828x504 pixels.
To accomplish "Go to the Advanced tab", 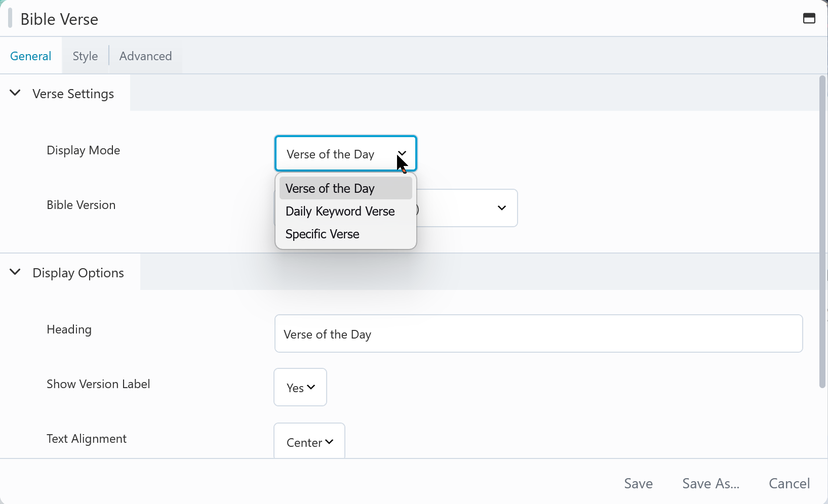I will pos(145,56).
